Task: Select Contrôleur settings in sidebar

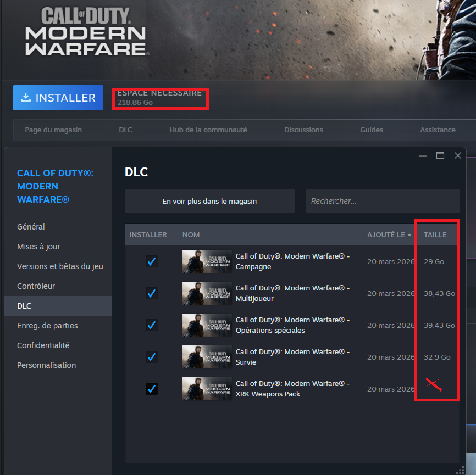Action: click(36, 286)
